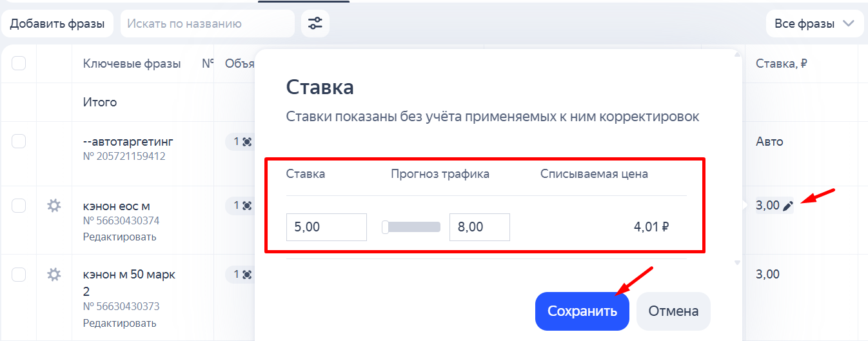The image size is (868, 341).
Task: Click the gear icon for кэнон м 50 марк 2
Action: pos(54,275)
